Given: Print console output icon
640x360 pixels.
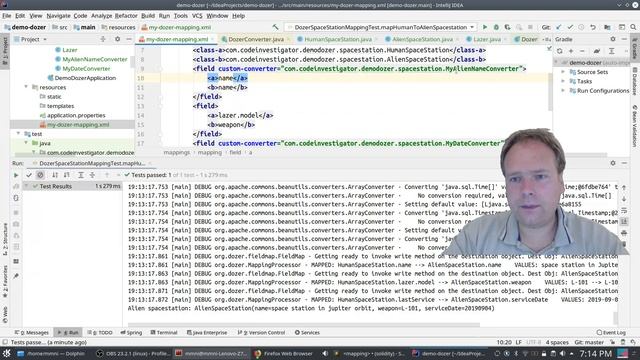Looking at the screenshot, I should pyautogui.click(x=624, y=233).
